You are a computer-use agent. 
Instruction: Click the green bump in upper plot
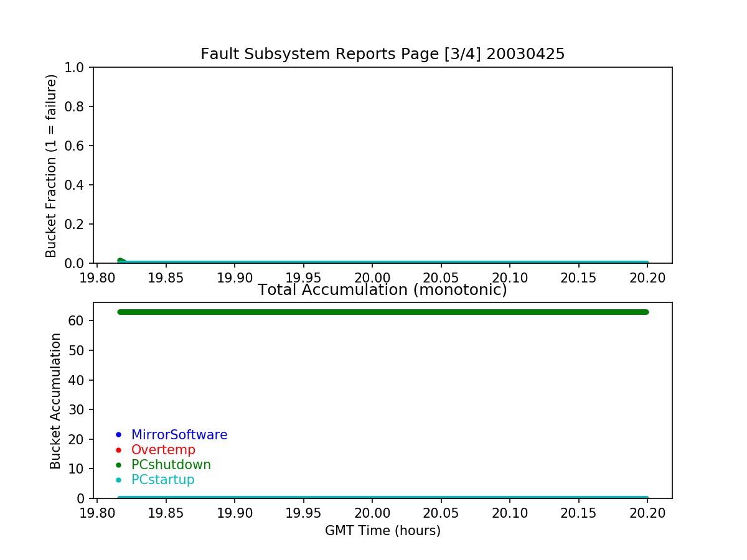pos(121,261)
